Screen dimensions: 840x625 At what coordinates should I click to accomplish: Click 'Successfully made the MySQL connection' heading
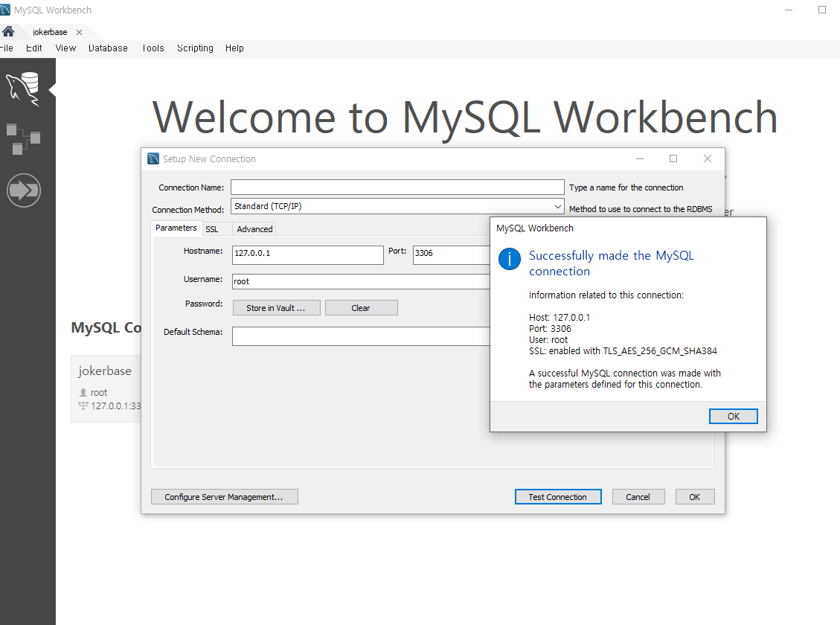pos(612,263)
